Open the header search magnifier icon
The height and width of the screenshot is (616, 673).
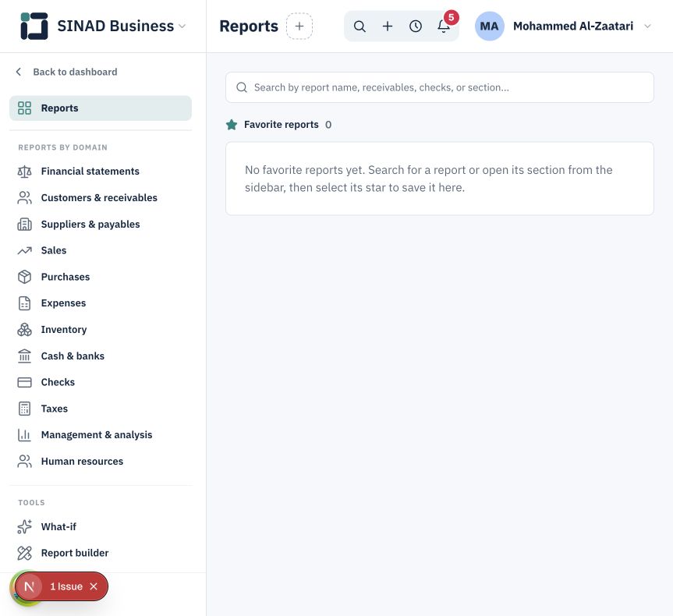[360, 27]
